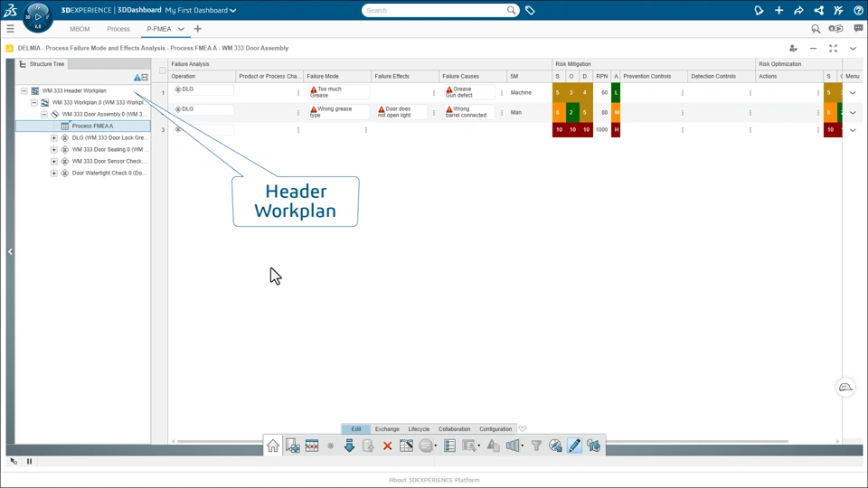Click the bookmark-plus icon next to Home

tap(292, 446)
